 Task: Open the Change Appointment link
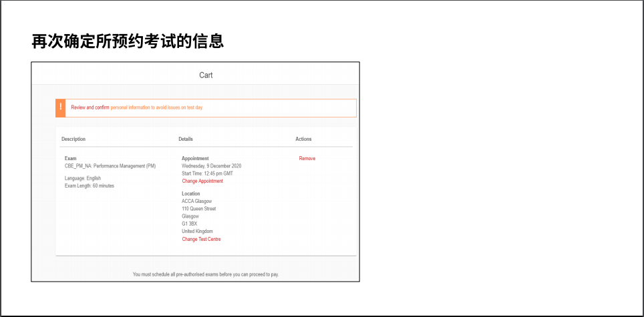[x=202, y=181]
